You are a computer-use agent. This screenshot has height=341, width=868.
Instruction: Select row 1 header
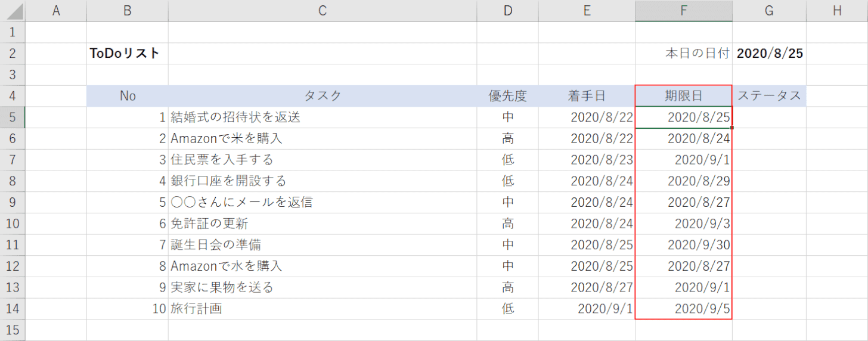(13, 32)
